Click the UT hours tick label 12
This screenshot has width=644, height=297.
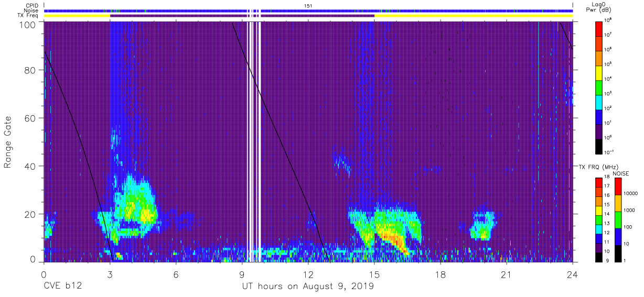click(x=308, y=274)
